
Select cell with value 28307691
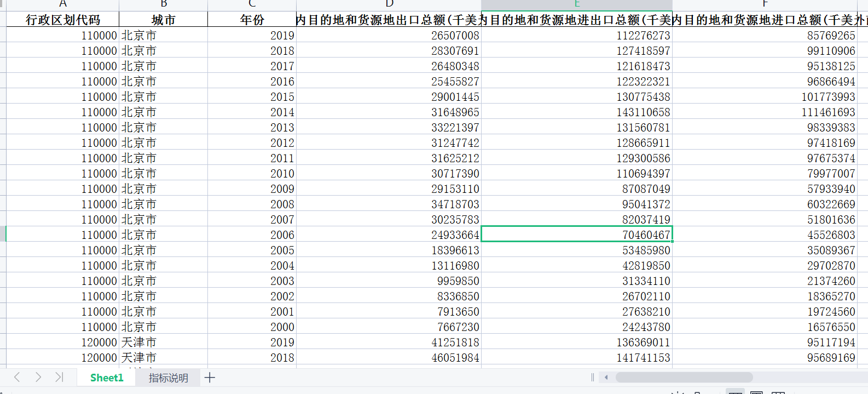389,50
